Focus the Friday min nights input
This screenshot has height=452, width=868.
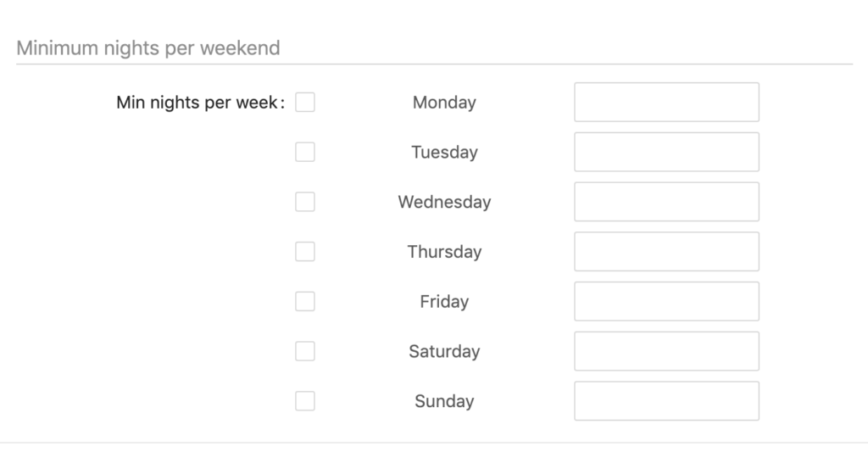pos(666,301)
